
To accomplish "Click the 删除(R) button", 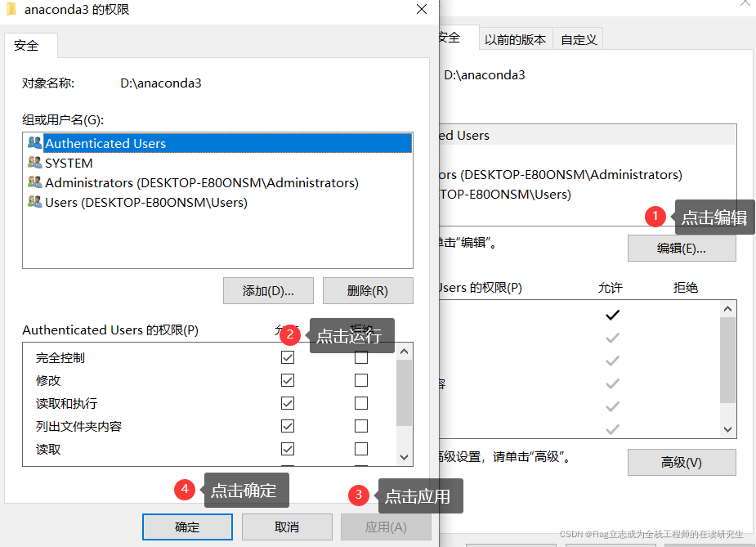I will coord(368,290).
